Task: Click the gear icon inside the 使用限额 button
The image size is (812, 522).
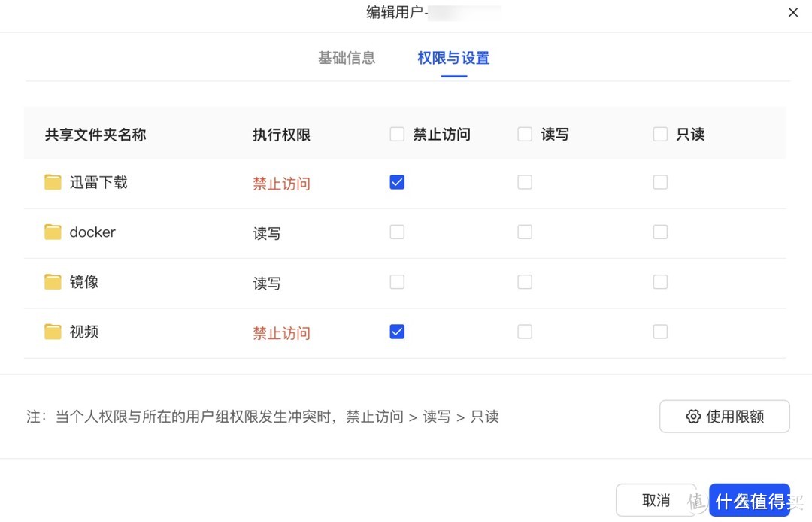Action: coord(693,416)
